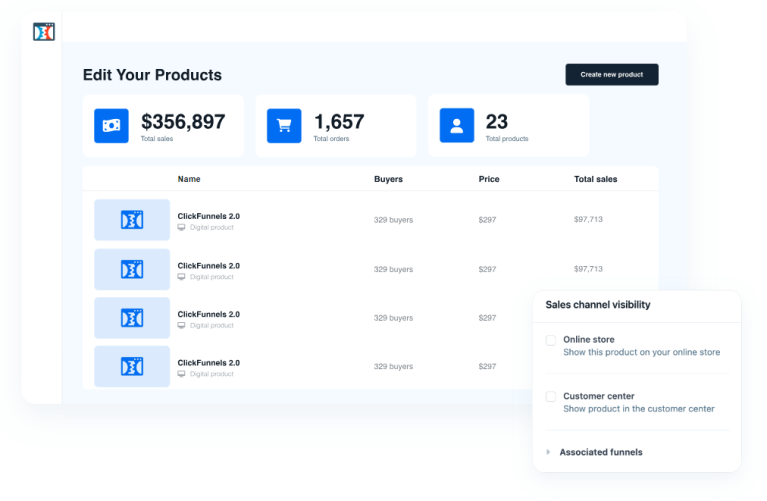Click the Buyers column header
767x501 pixels.
click(x=388, y=179)
